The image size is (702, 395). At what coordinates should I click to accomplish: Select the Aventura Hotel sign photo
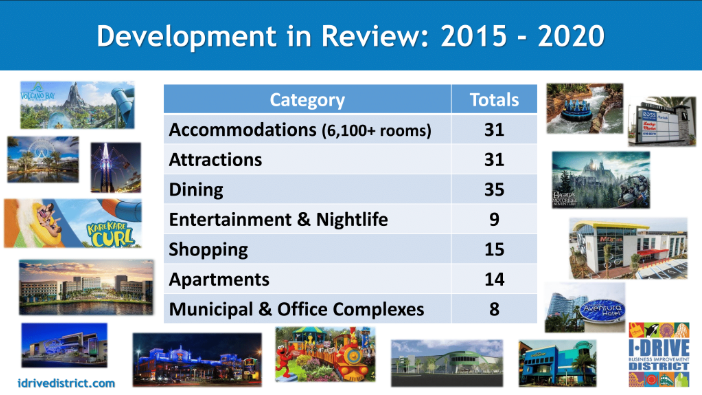[585, 307]
